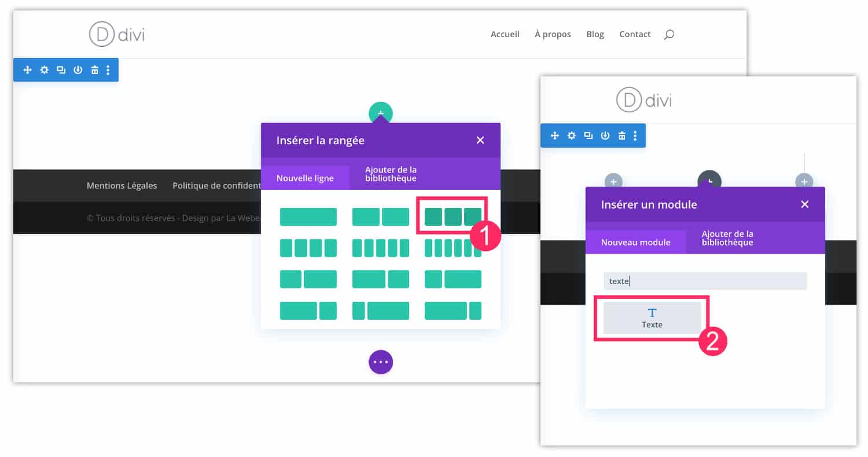The height and width of the screenshot is (457, 868).
Task: Open the À propos menu link
Action: point(553,34)
